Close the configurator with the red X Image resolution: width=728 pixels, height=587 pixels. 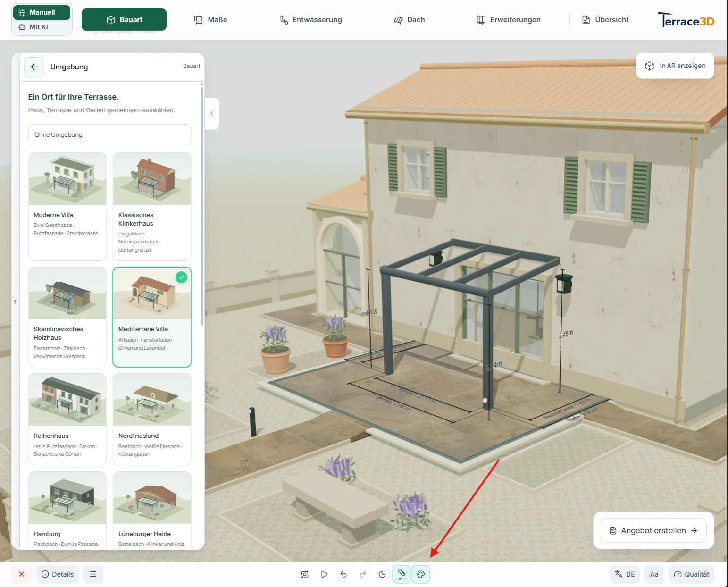(21, 574)
